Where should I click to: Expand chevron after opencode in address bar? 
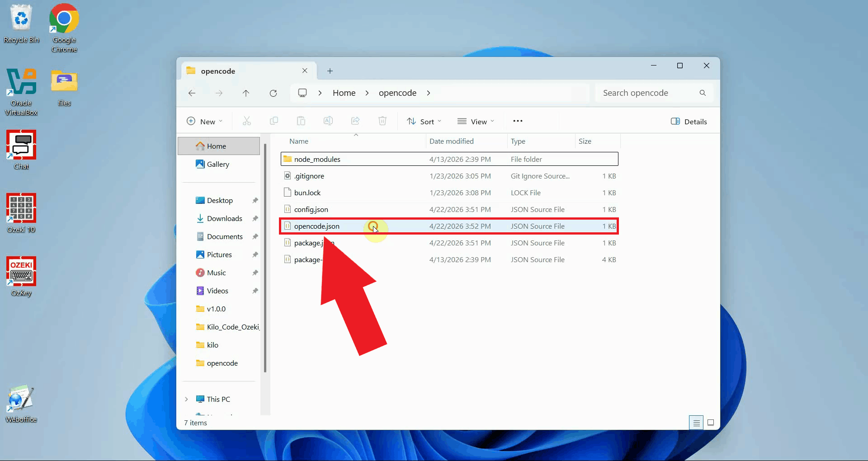[429, 93]
